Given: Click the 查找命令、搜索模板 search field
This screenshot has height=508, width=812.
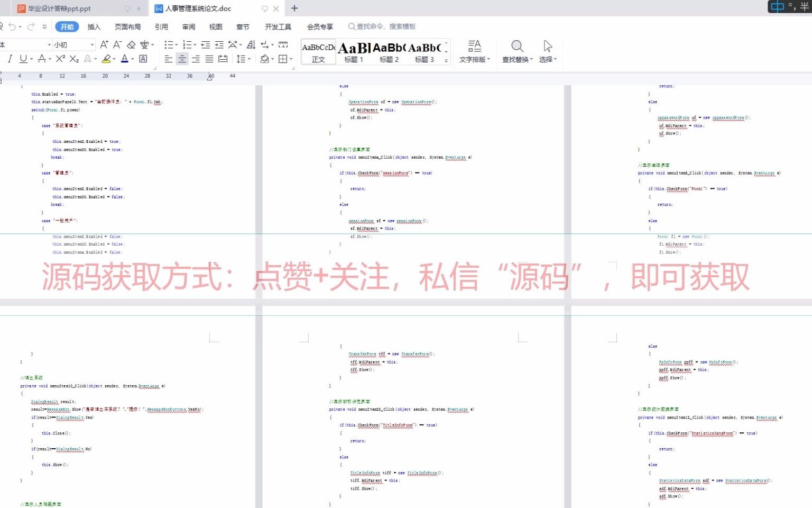Looking at the screenshot, I should [382, 26].
